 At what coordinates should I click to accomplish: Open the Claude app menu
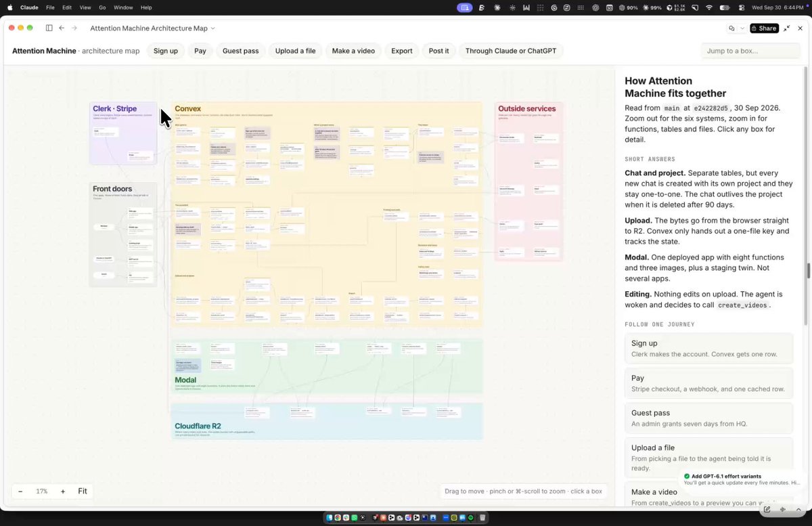click(x=29, y=7)
